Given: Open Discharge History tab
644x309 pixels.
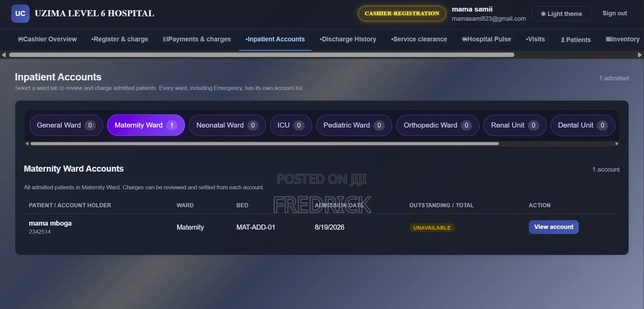Looking at the screenshot, I should tap(348, 39).
